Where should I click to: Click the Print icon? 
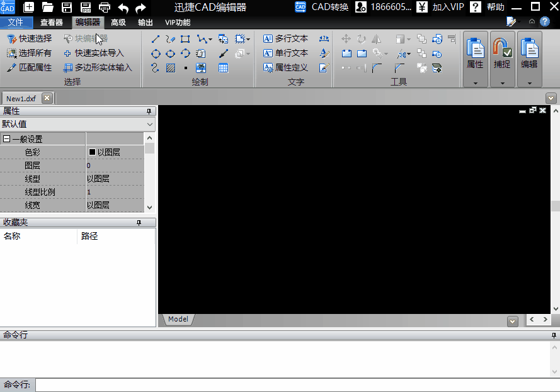pos(105,7)
